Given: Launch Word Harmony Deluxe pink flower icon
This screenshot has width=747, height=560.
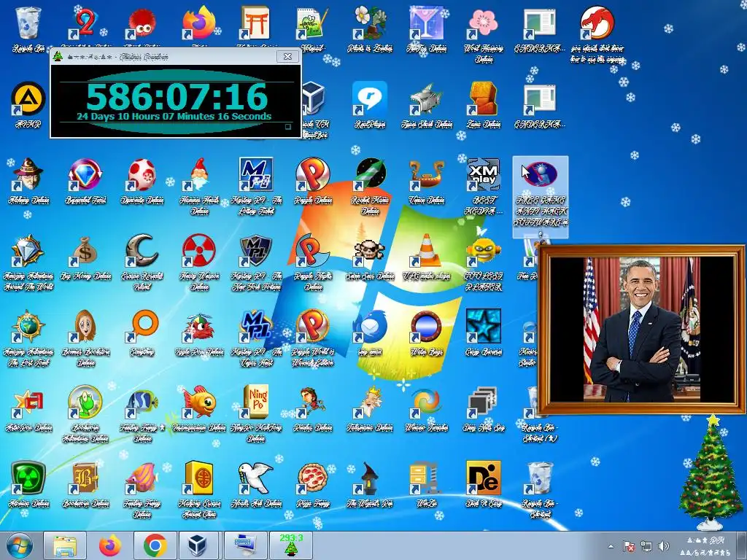Looking at the screenshot, I should tap(483, 23).
